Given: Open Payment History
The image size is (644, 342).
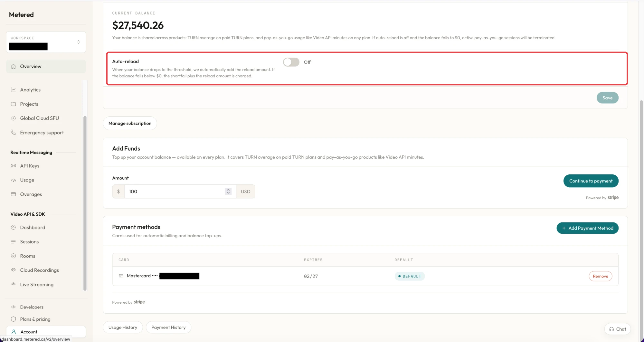Looking at the screenshot, I should [x=168, y=327].
